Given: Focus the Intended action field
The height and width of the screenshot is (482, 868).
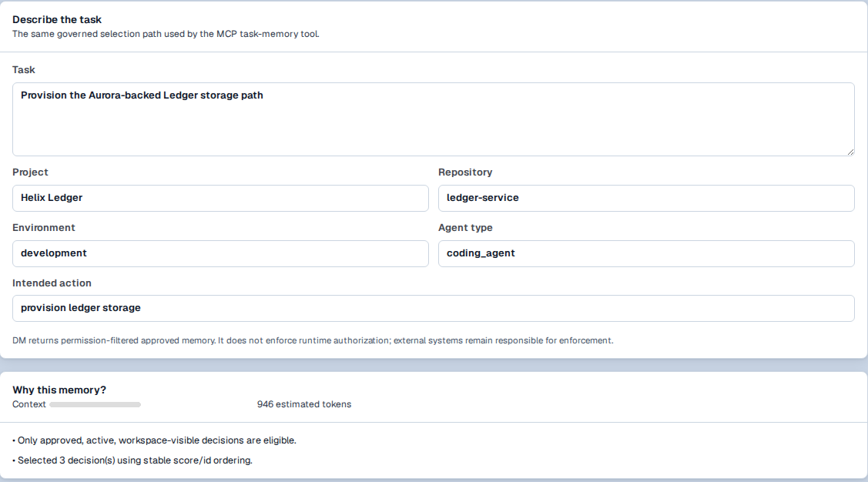Looking at the screenshot, I should (434, 308).
